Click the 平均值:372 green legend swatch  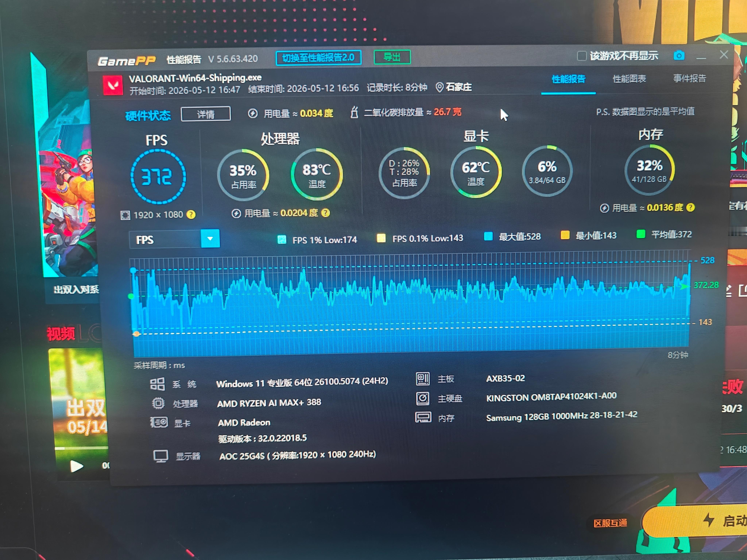coord(641,234)
